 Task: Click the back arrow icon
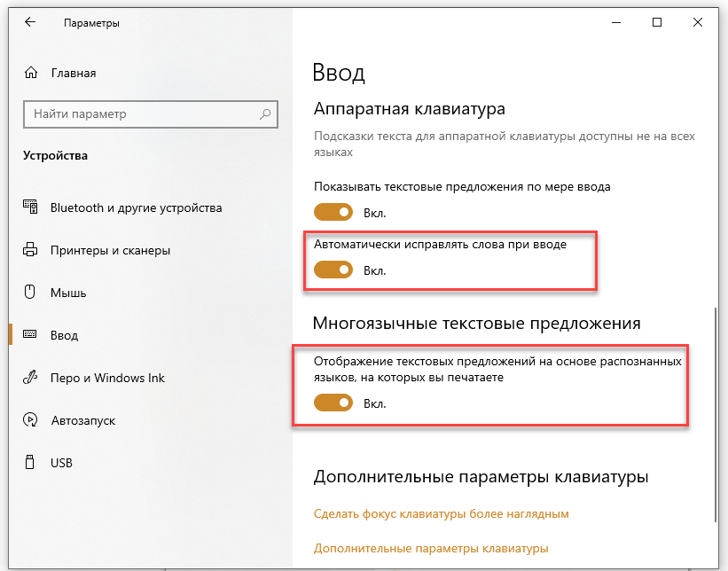click(30, 22)
